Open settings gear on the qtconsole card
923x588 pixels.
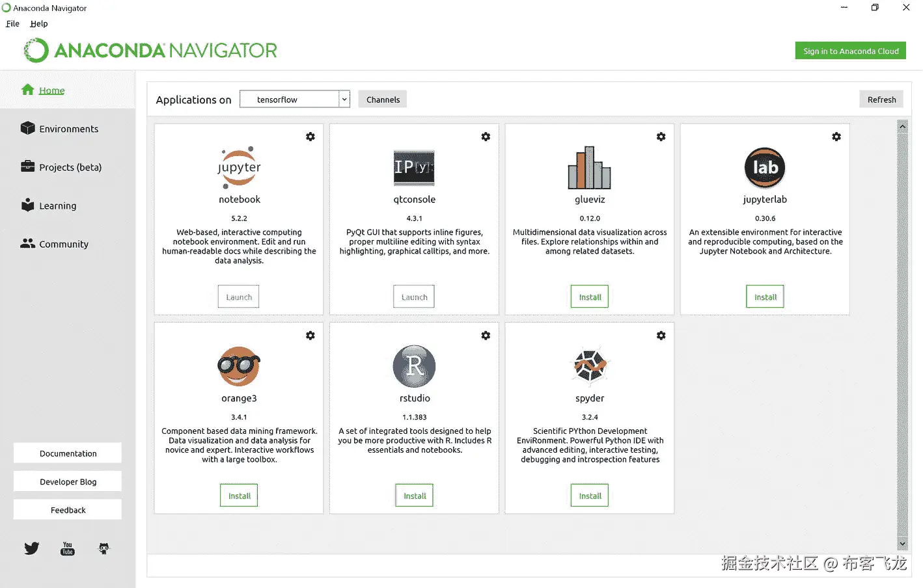(x=486, y=137)
